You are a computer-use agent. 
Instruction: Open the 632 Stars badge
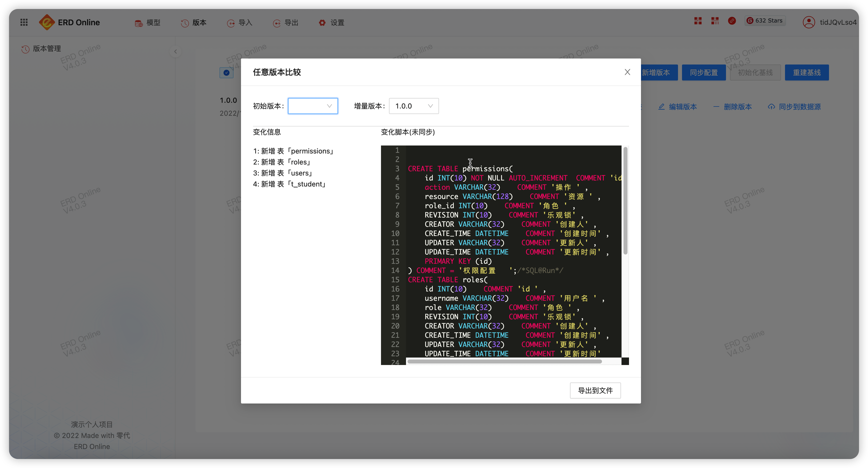(x=765, y=20)
